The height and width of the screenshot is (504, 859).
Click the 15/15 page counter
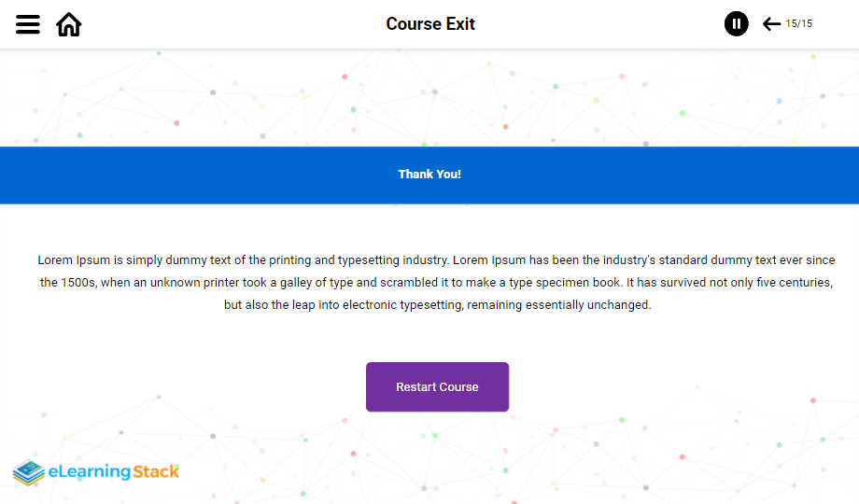[x=799, y=24]
